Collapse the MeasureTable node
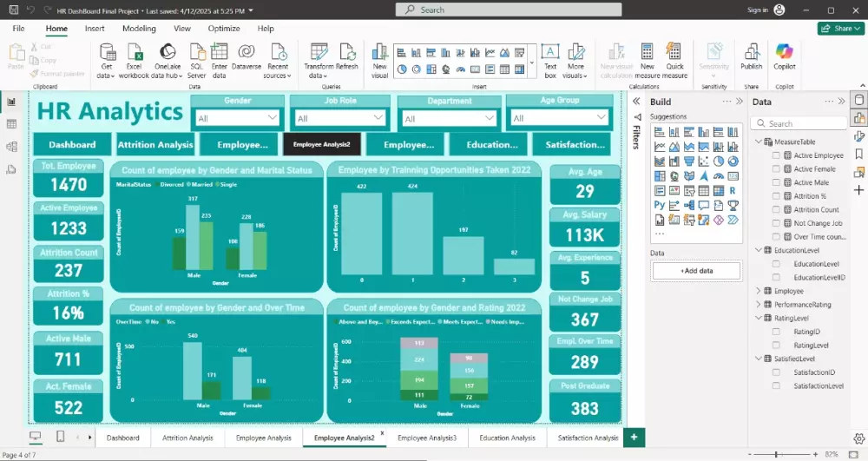This screenshot has width=868, height=461. point(759,142)
